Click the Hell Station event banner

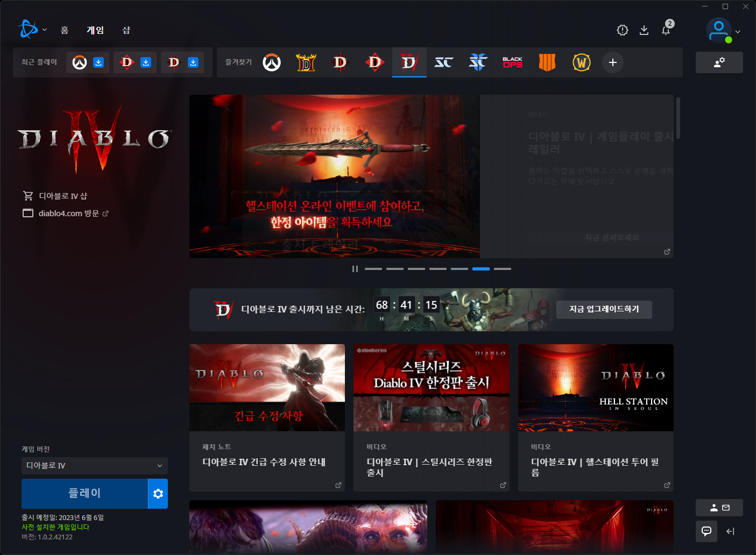pos(335,176)
